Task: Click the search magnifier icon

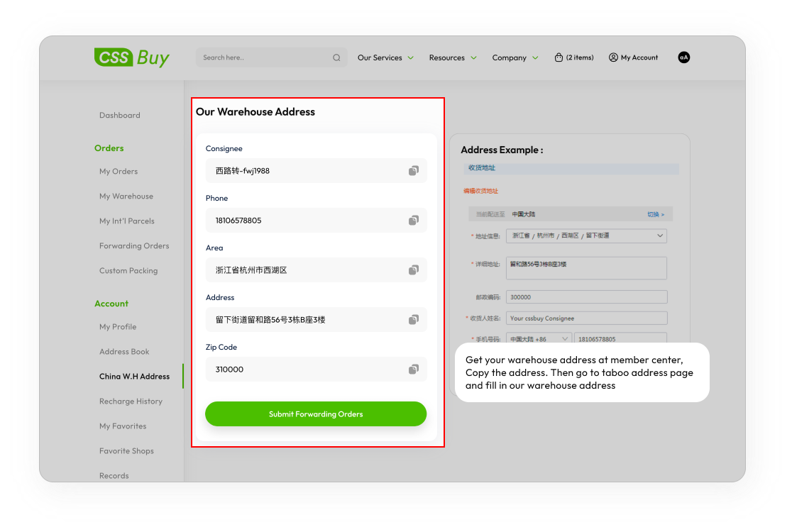Action: tap(336, 58)
